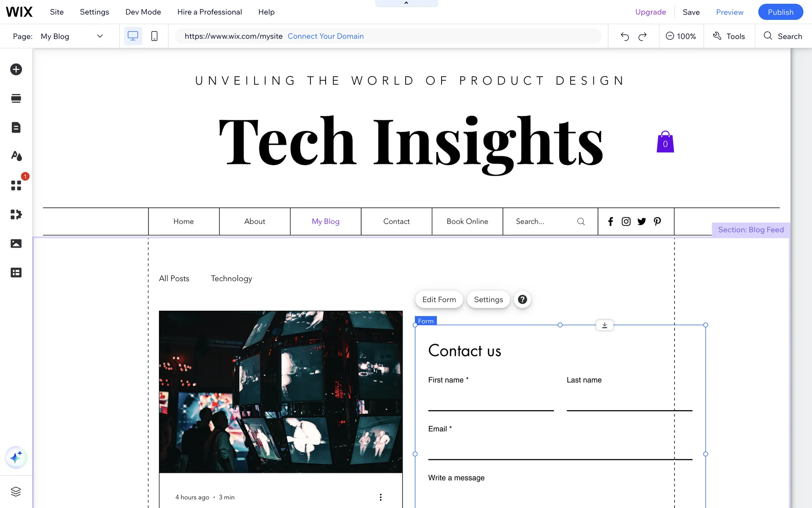Open the Layers panel icon
Viewport: 812px width, 508px height.
point(16,491)
